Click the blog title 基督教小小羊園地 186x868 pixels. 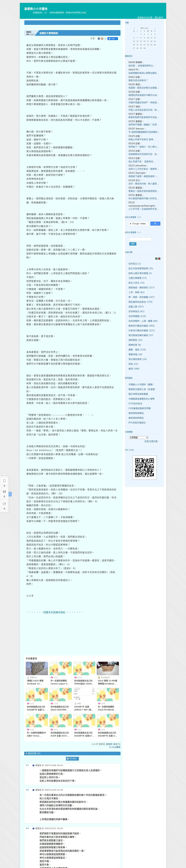coord(36,9)
